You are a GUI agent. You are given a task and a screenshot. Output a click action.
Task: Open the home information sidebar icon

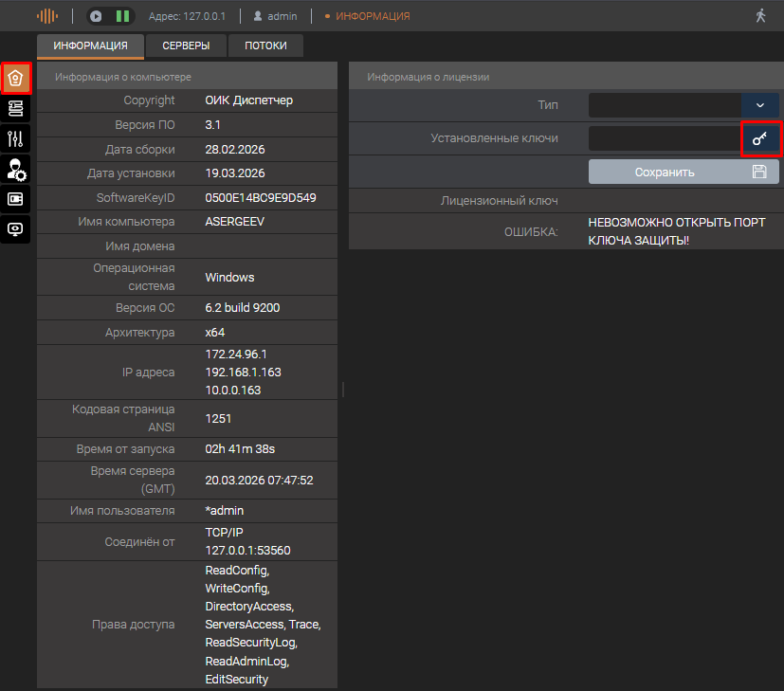[16, 78]
